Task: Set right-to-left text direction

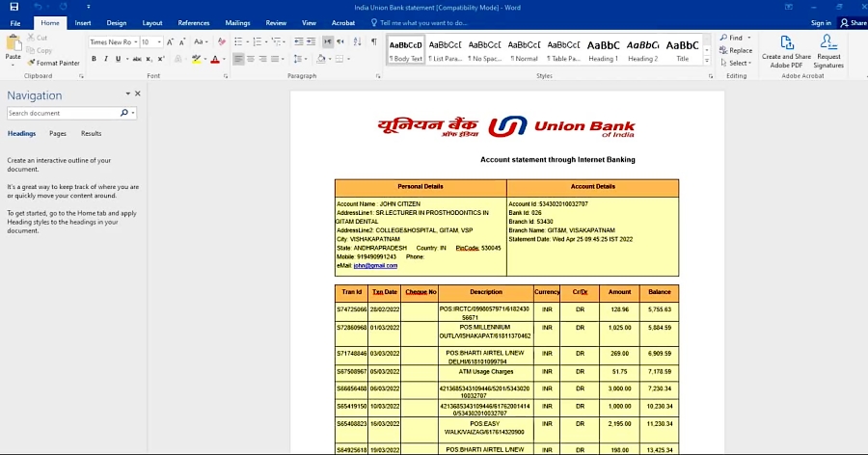Action: (x=340, y=42)
